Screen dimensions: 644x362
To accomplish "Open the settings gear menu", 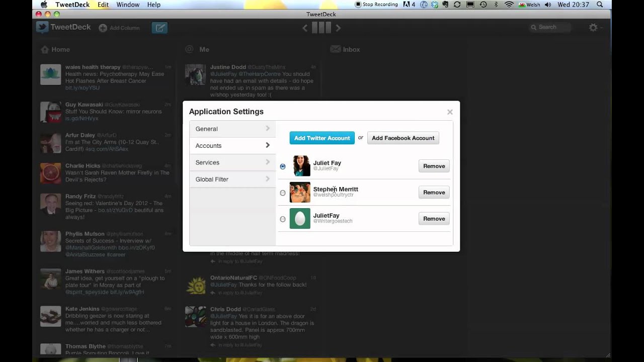I will point(593,28).
